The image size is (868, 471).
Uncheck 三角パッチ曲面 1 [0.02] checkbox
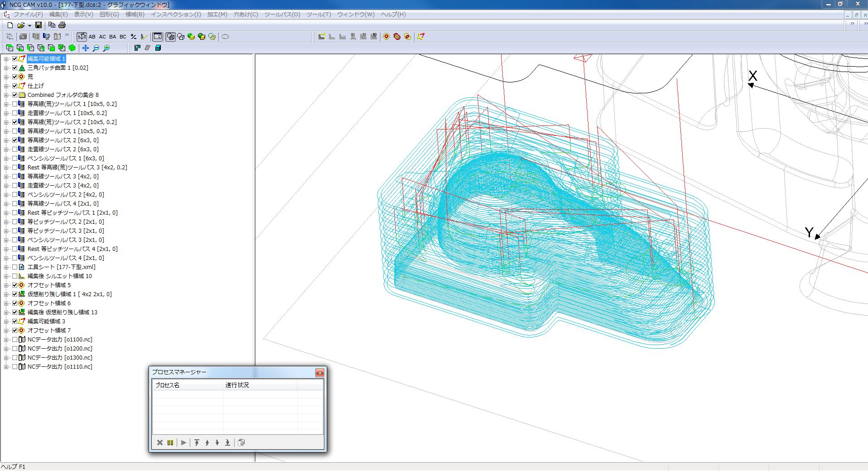tap(14, 68)
